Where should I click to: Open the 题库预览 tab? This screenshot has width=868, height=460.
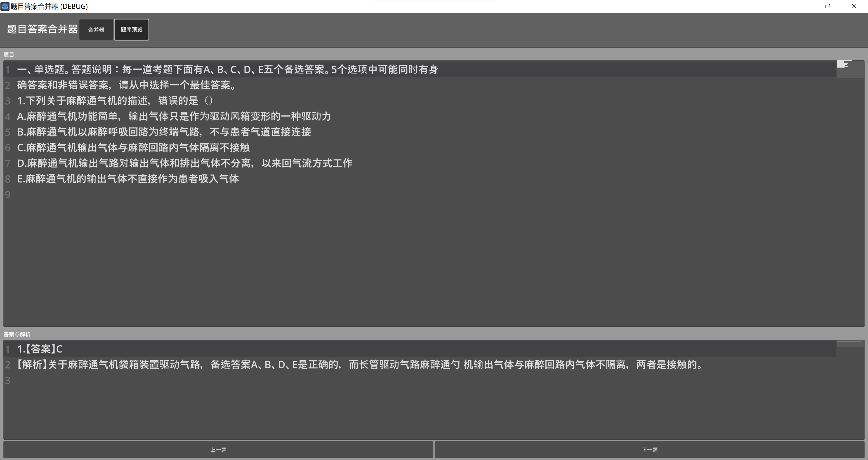pyautogui.click(x=131, y=30)
